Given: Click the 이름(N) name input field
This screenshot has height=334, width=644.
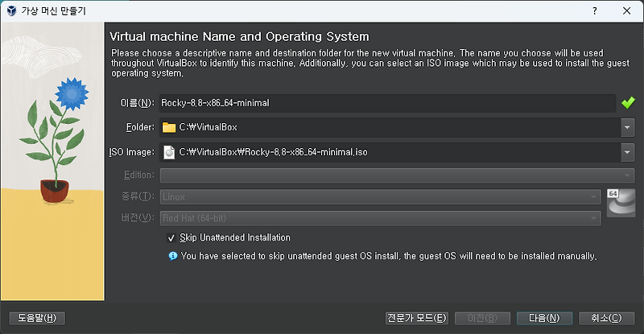Looking at the screenshot, I should pos(386,102).
